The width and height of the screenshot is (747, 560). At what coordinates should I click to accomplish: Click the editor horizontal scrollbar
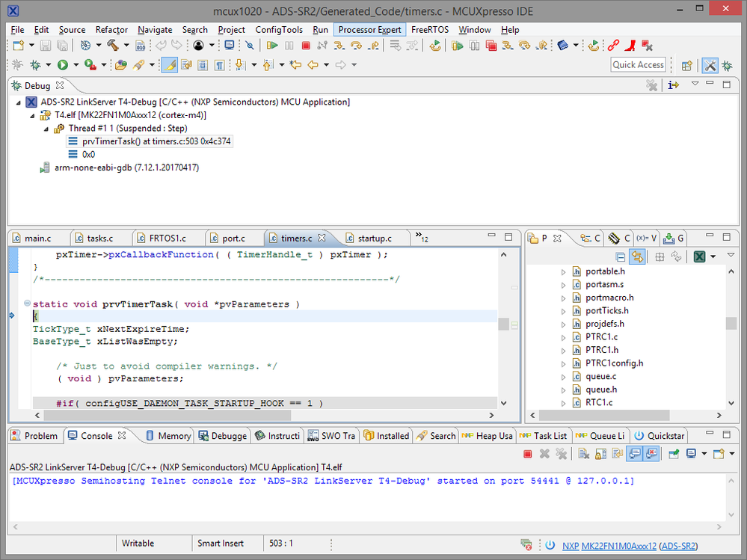point(167,415)
